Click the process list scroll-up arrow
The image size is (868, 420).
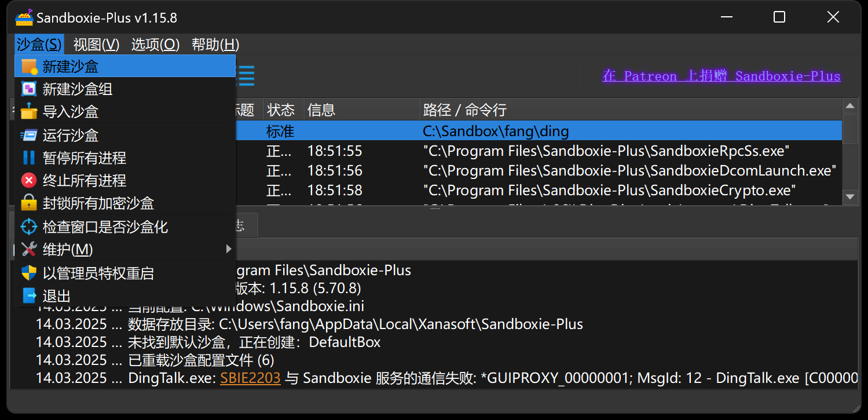[850, 106]
